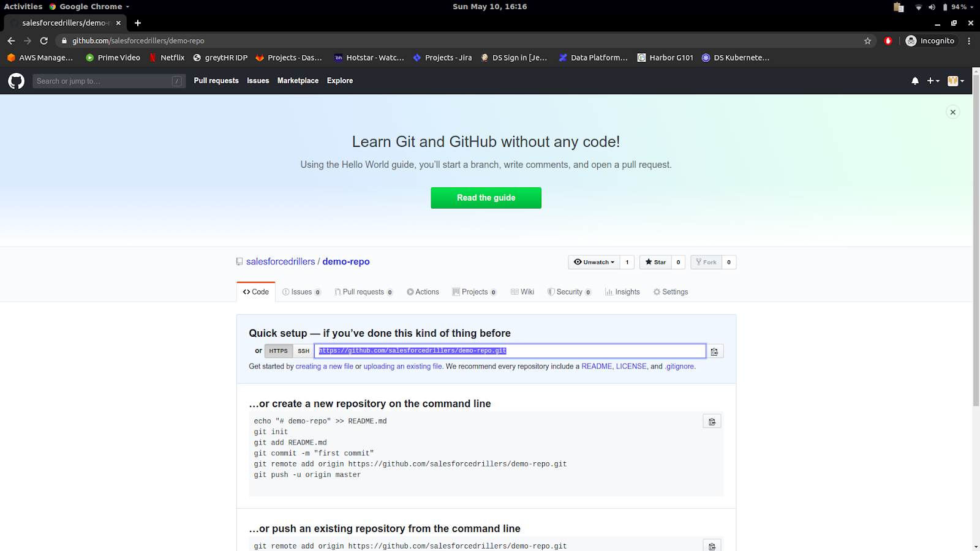Open the watchers count
Screen dimensions: 980x551
(x=627, y=262)
